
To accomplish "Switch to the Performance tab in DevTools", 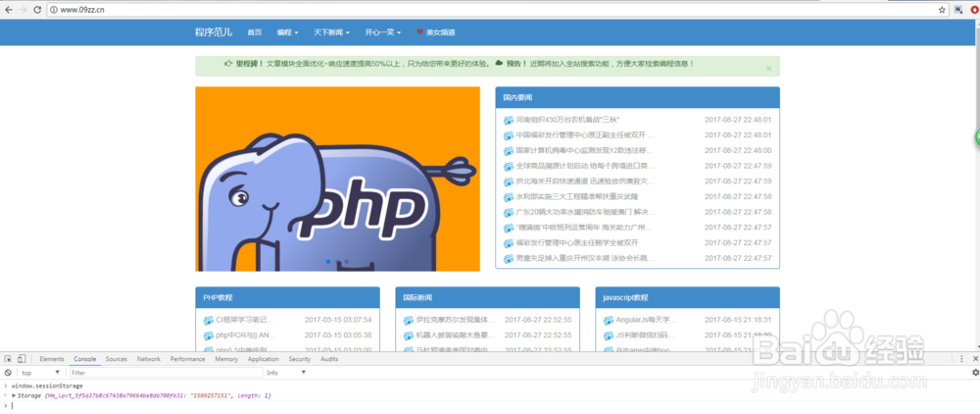I will pos(187,359).
